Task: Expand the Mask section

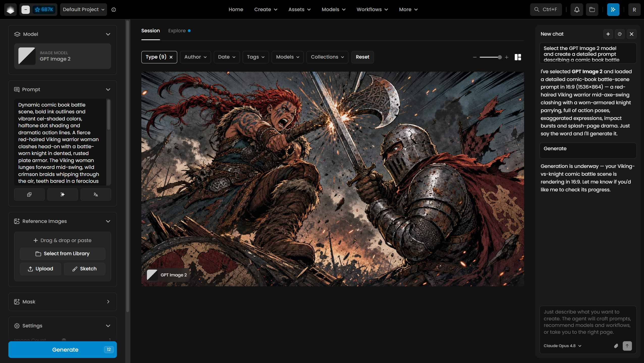Action: [x=108, y=302]
